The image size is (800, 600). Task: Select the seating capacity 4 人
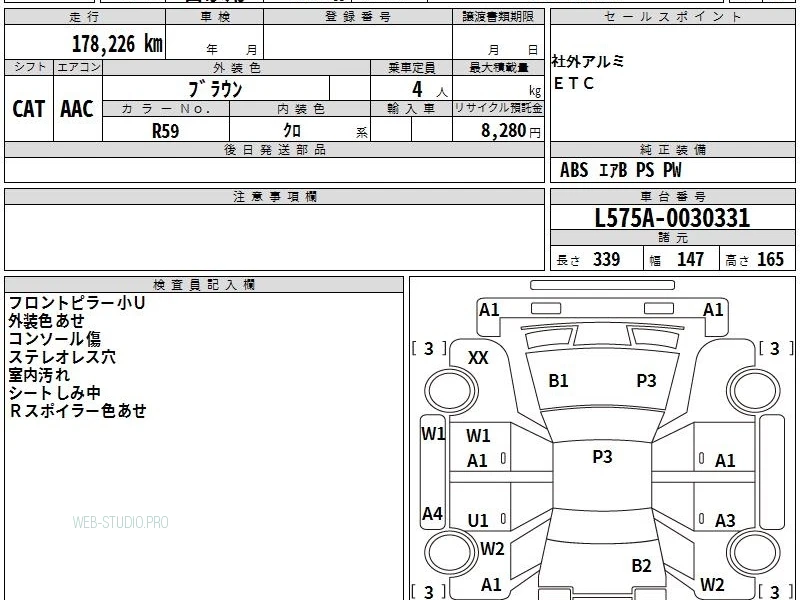(x=430, y=90)
